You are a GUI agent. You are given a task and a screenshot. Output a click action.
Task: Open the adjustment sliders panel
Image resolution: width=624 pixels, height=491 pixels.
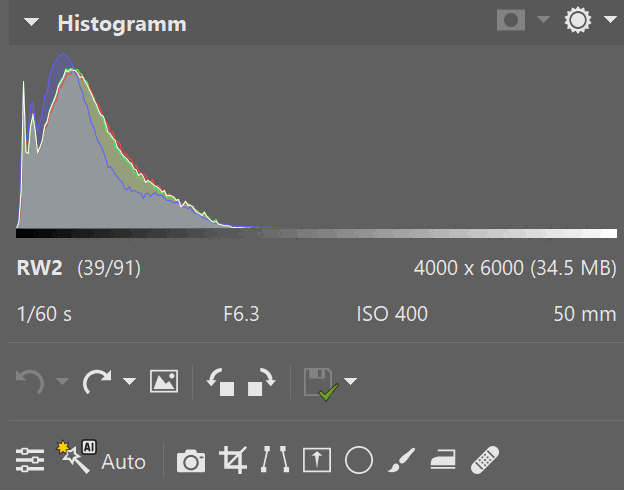tap(30, 460)
